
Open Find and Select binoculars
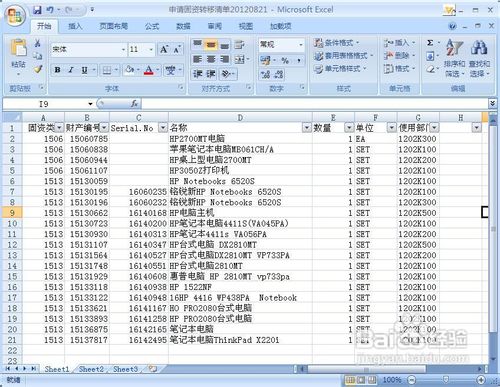pos(479,58)
